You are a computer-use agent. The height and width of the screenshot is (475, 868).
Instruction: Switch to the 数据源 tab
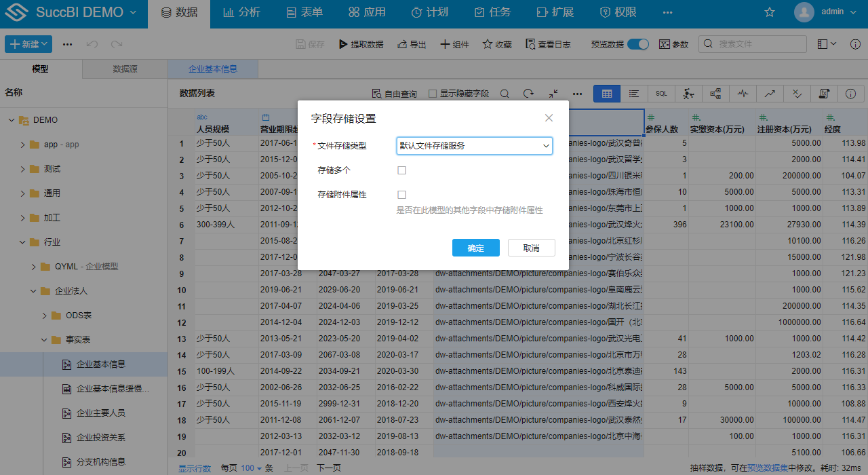point(124,69)
